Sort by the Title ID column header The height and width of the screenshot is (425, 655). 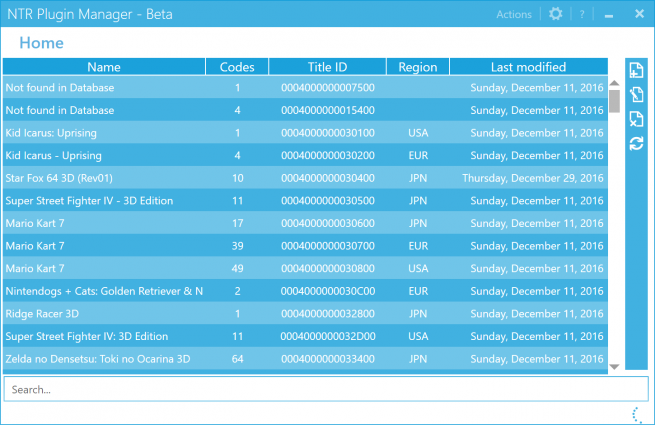(x=327, y=67)
